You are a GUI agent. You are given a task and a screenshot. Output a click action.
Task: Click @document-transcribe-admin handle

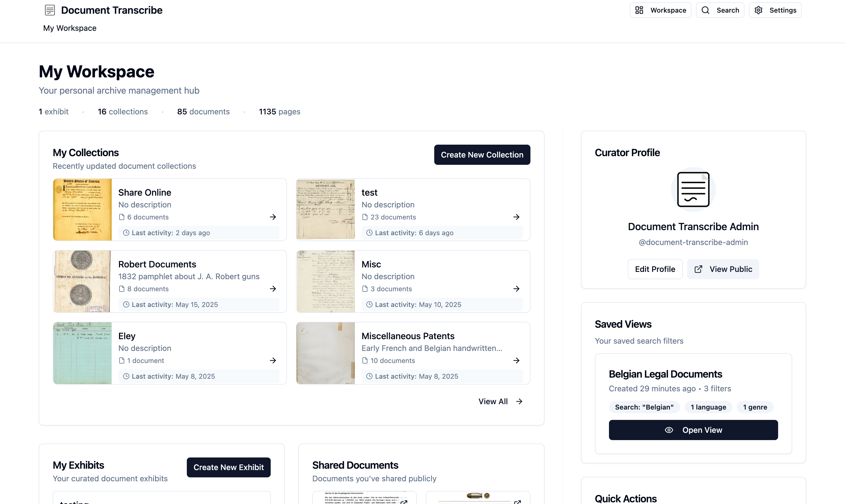coord(693,242)
